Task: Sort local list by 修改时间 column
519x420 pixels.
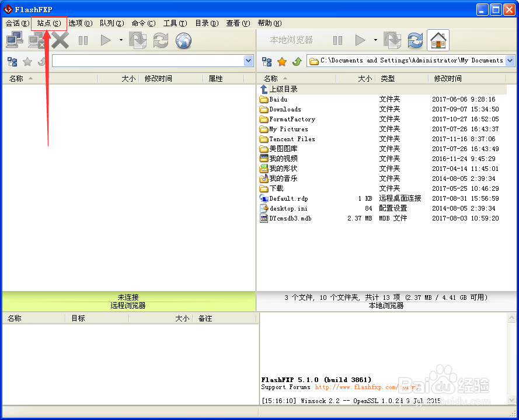Action: tap(467, 79)
